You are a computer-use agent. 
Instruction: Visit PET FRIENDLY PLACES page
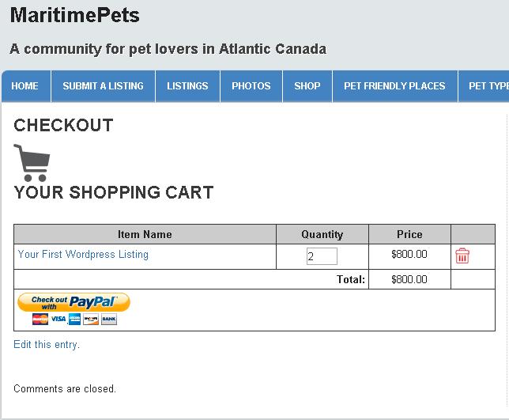[x=394, y=86]
